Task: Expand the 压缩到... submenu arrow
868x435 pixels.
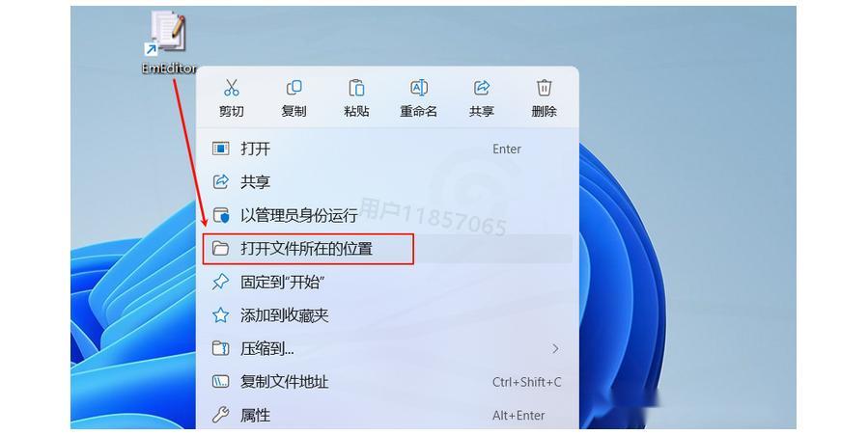Action: pos(555,349)
